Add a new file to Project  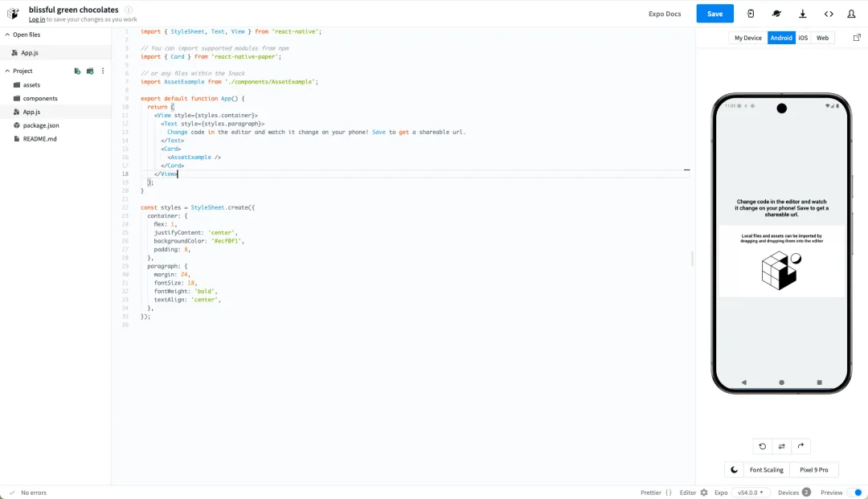(77, 71)
